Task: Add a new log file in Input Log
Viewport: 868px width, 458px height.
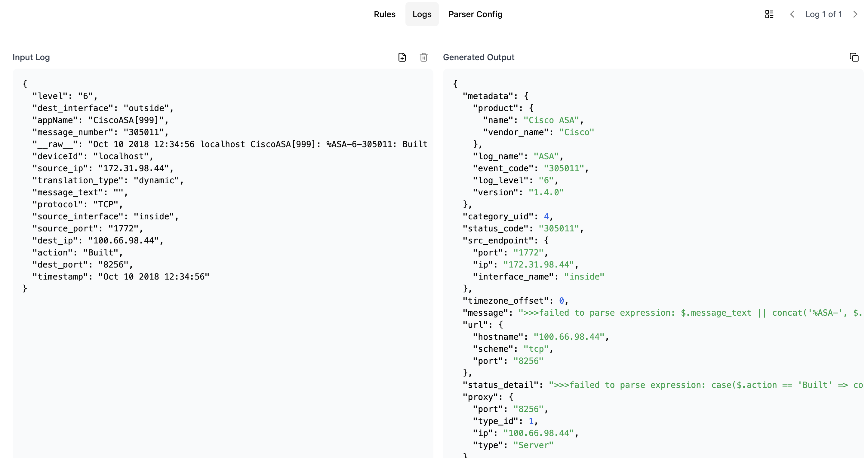Action: [402, 57]
